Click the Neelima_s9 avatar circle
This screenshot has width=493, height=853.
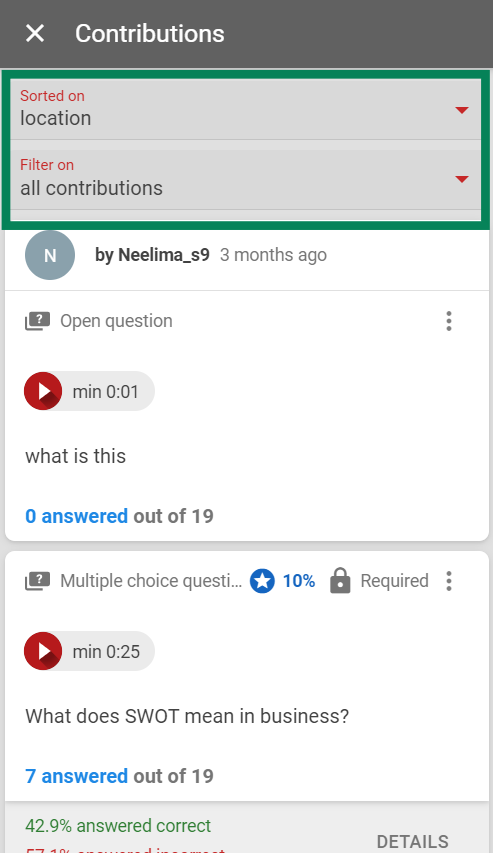point(50,255)
